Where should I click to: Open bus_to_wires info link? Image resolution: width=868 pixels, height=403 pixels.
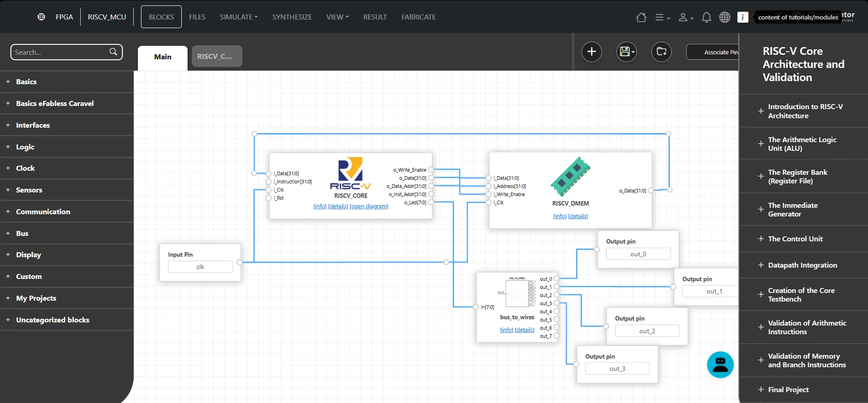[507, 330]
